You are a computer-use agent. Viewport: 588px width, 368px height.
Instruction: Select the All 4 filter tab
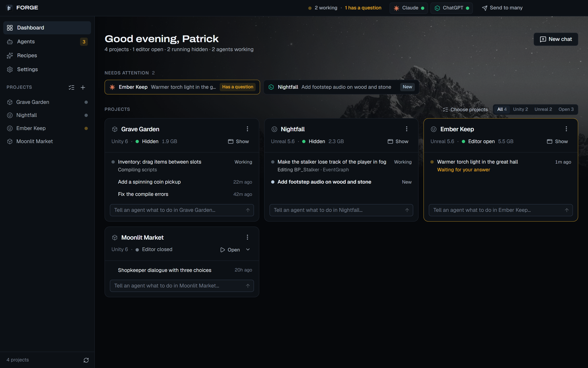pos(502,109)
